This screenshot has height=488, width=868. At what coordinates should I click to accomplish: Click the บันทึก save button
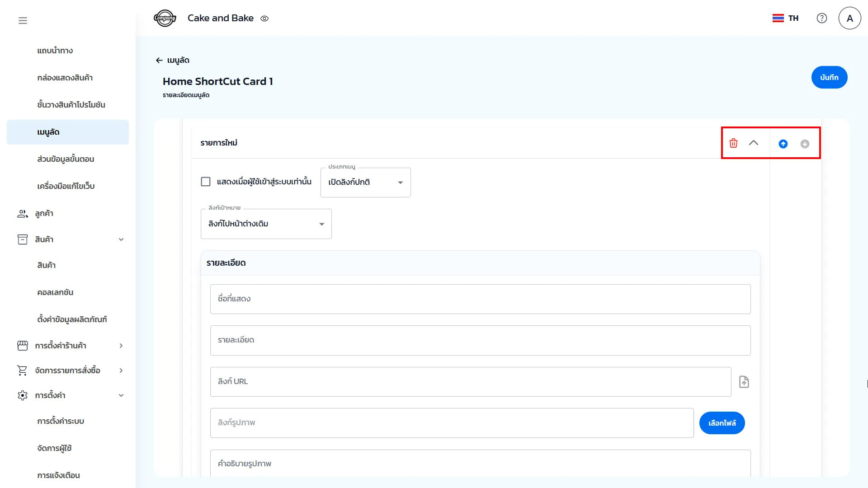click(x=829, y=77)
